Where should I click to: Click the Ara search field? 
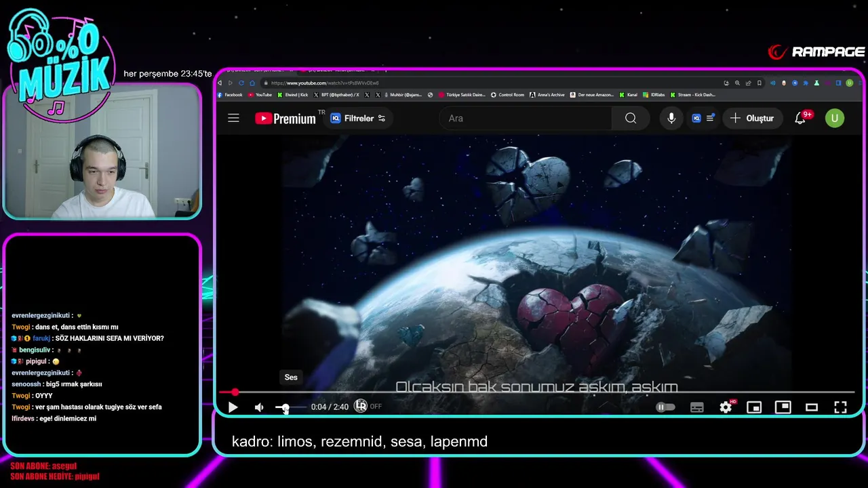pyautogui.click(x=526, y=118)
